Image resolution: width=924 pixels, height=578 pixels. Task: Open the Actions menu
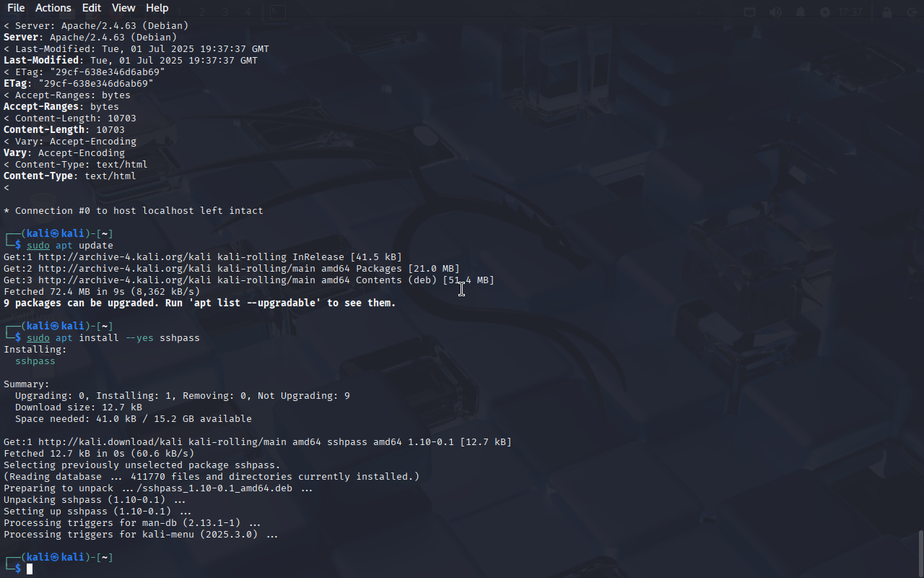[53, 8]
